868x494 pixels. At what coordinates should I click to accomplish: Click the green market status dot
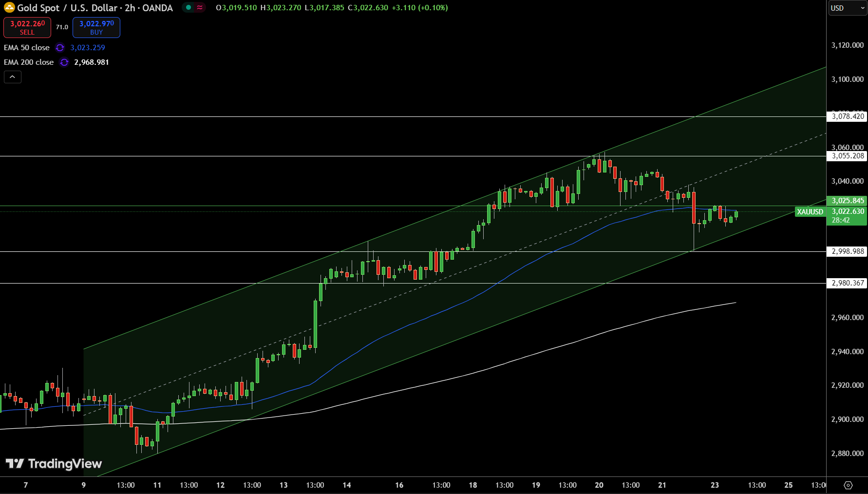[x=189, y=7]
